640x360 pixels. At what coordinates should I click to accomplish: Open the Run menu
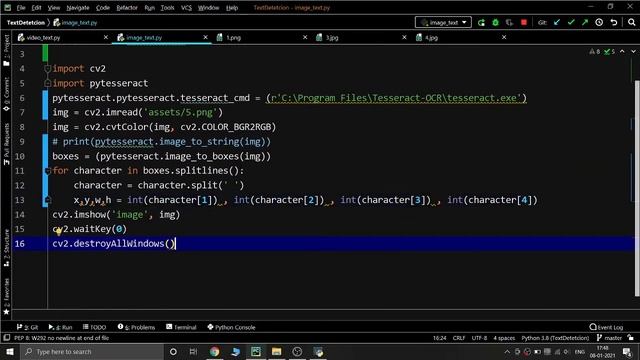point(149,8)
